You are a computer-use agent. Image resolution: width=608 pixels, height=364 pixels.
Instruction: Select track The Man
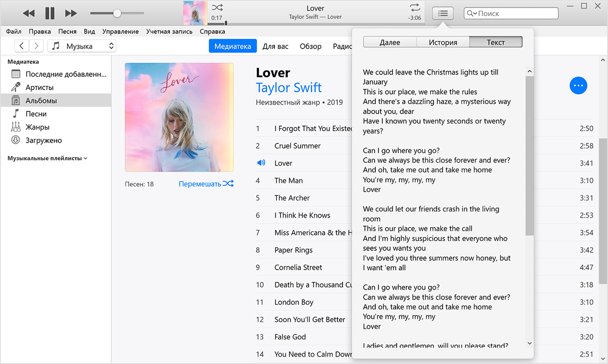288,180
